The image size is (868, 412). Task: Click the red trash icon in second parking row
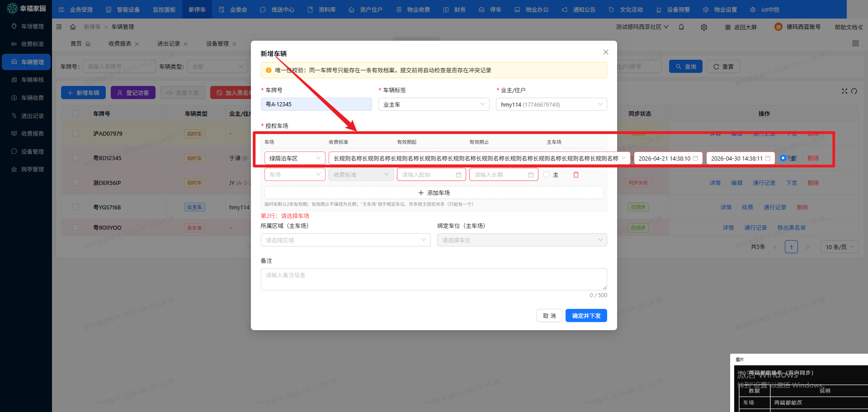[x=576, y=175]
